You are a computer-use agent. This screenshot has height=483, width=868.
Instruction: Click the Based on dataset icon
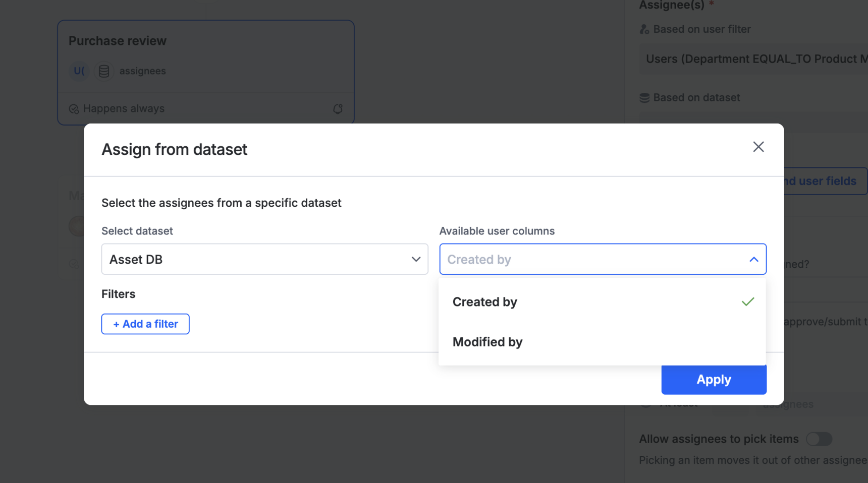[x=644, y=98]
